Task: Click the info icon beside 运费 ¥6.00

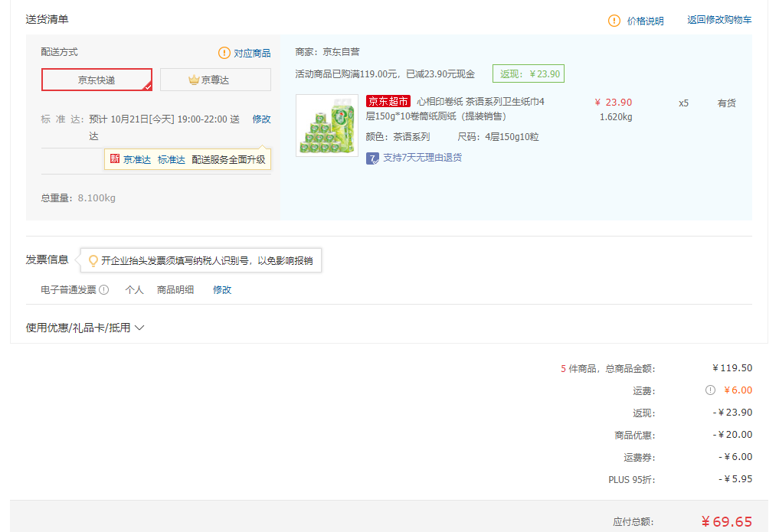Action: pos(710,390)
